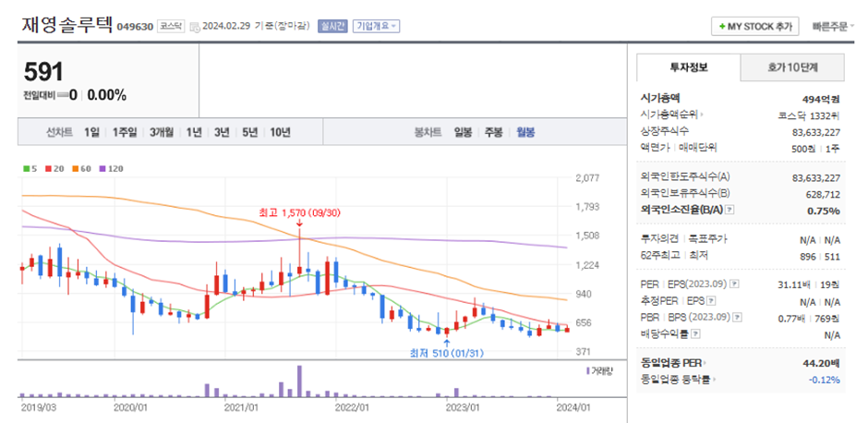This screenshot has height=423, width=868.
Task: Click the 코스닥 1332위 rank value
Action: (x=809, y=115)
